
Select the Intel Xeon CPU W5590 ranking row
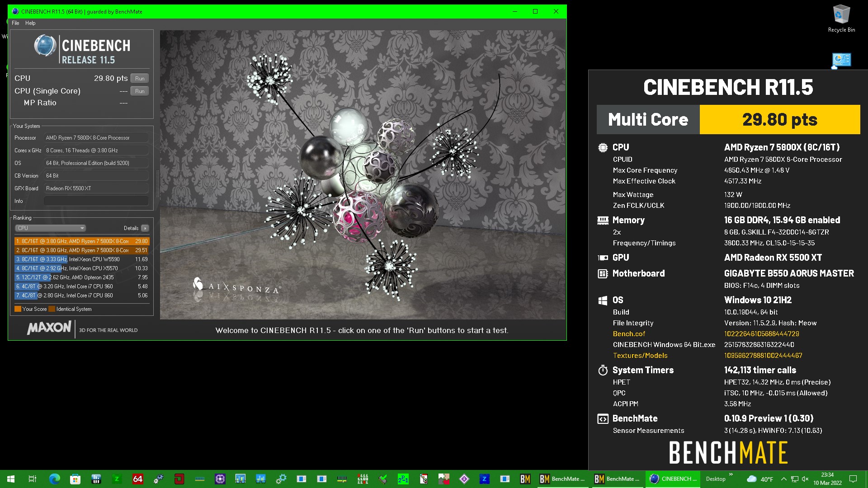(82, 259)
